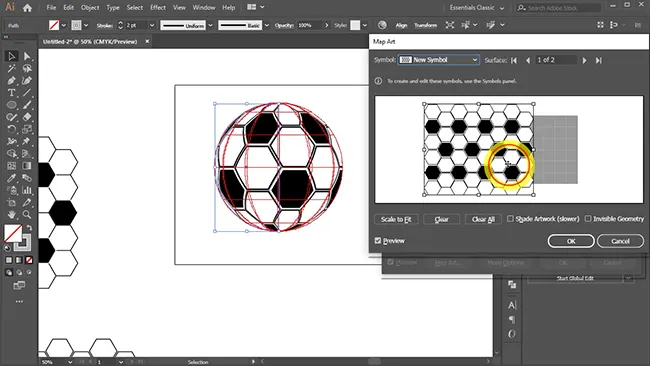Select the Rotate tool
The image size is (650, 366).
[12, 129]
